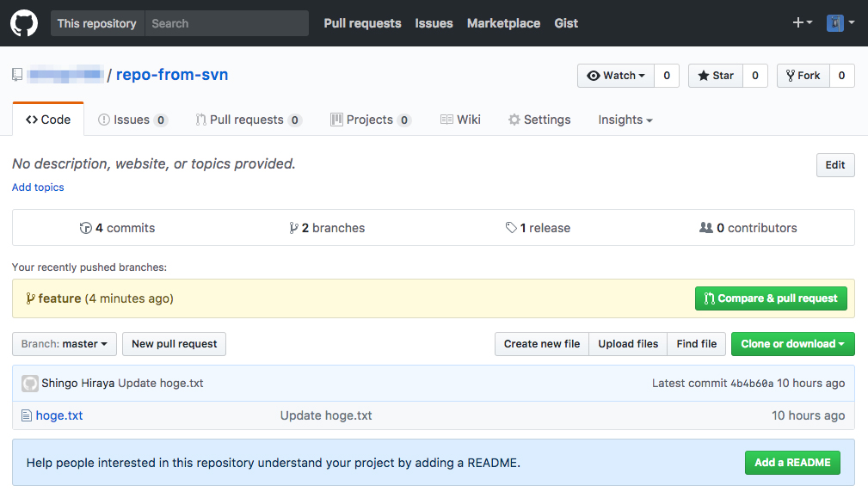The height and width of the screenshot is (498, 868).
Task: Click the tag icon beside 1 release
Action: click(514, 227)
